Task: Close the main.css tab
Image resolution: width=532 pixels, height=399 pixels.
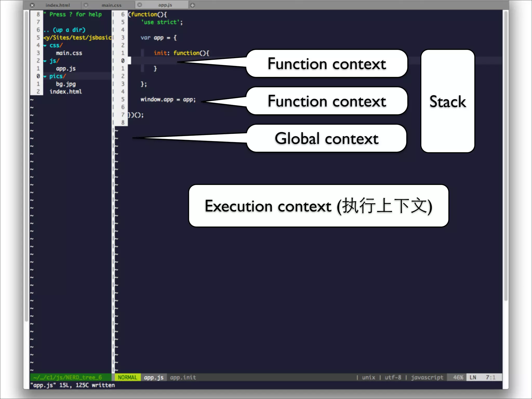Action: point(86,5)
